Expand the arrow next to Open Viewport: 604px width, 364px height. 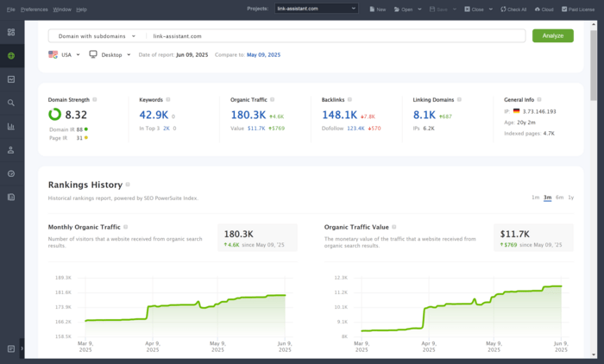click(x=419, y=9)
